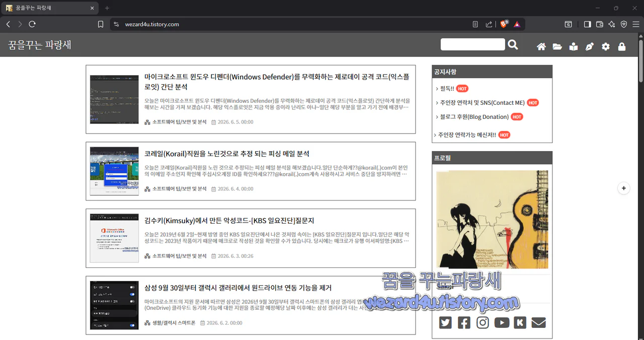Click the Kimsuky post thumbnail

click(114, 238)
